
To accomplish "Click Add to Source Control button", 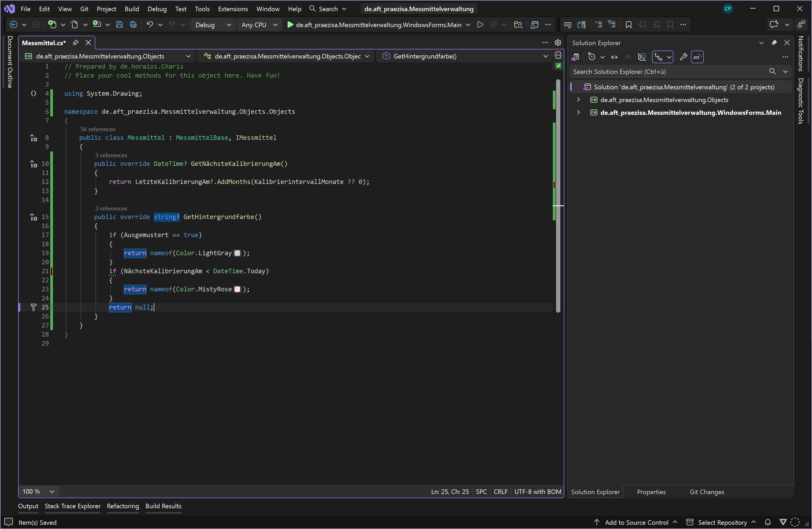I will [x=636, y=522].
